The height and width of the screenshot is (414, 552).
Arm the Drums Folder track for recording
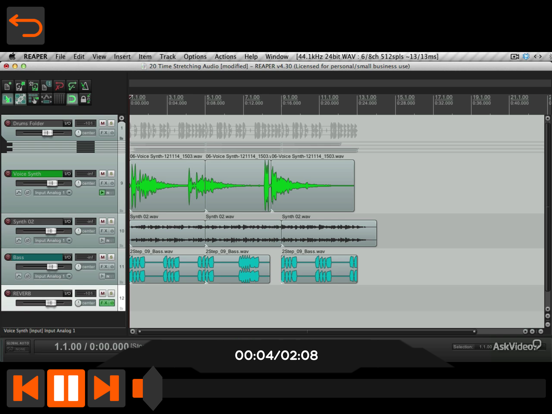click(8, 123)
